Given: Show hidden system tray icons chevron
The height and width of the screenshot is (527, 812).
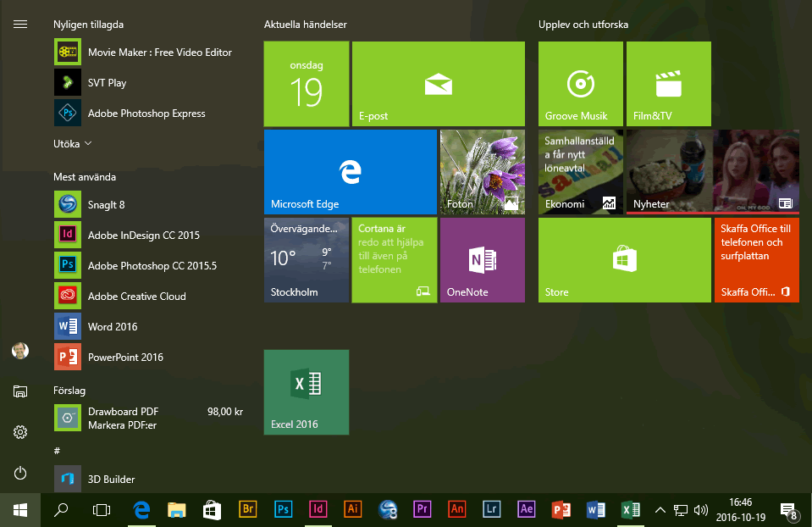Looking at the screenshot, I should tap(660, 509).
